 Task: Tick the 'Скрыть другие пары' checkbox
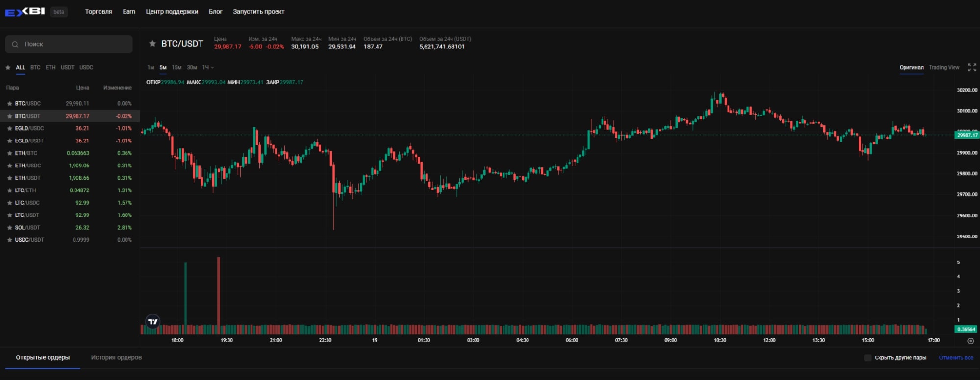[867, 358]
